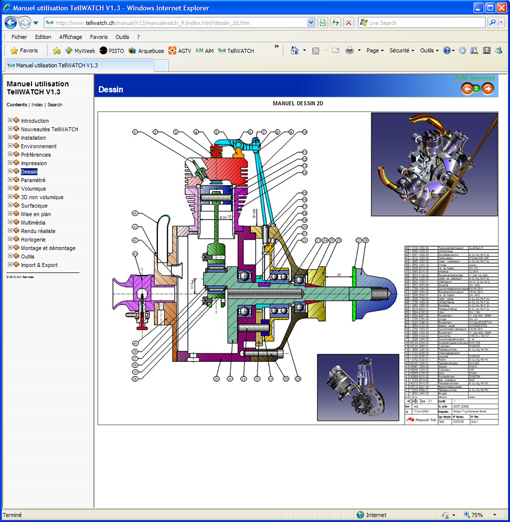Open the Print dropdown arrow
The height and width of the screenshot is (522, 510).
click(x=359, y=51)
